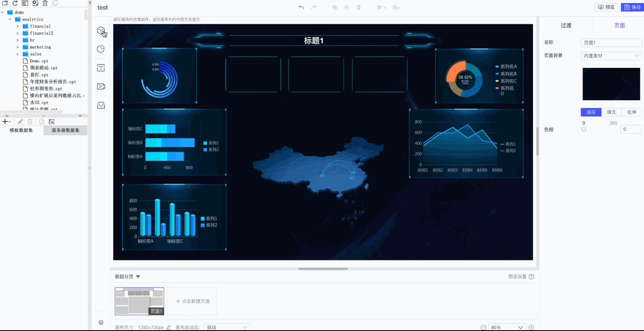Delete selected file with file panel trash icon
This screenshot has height=331, width=644.
point(45,3)
